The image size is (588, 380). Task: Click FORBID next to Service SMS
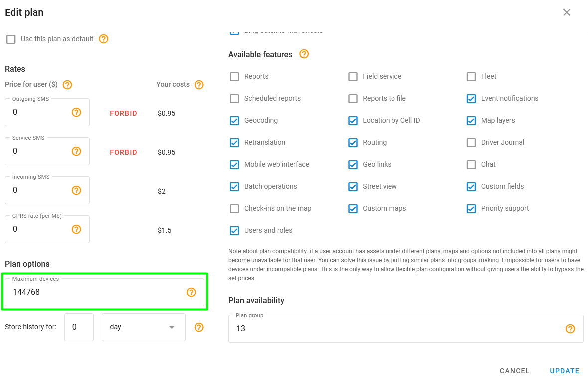(123, 152)
